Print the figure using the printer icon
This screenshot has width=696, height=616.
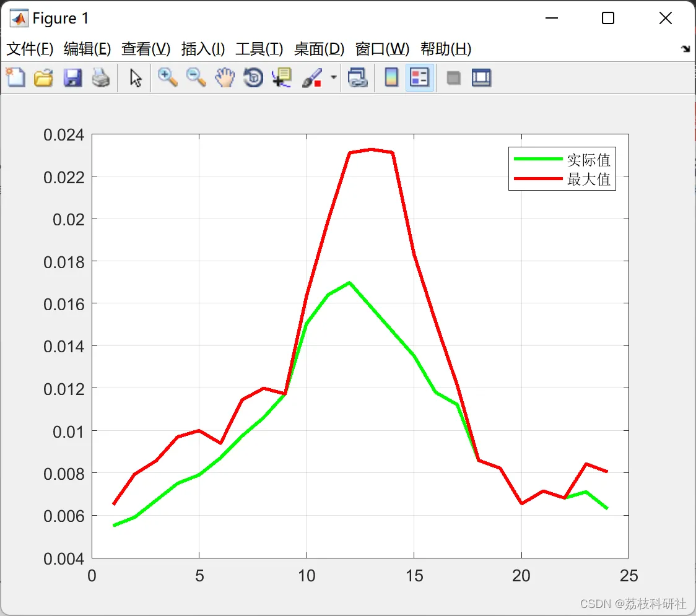point(101,78)
